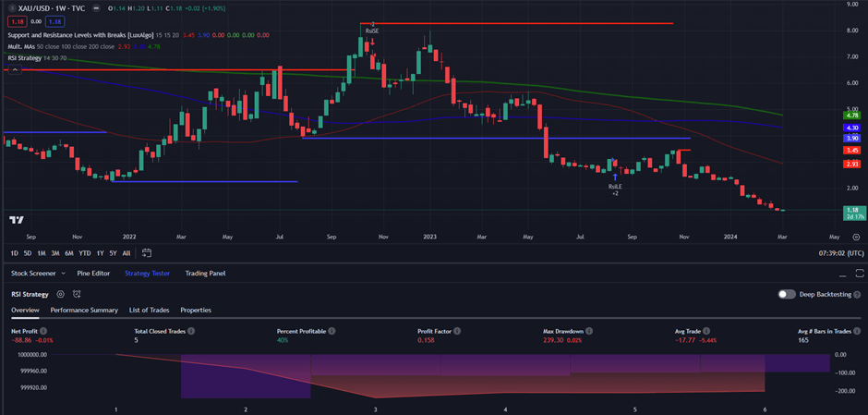Click the Profit Factor value 0.158

[x=426, y=340]
